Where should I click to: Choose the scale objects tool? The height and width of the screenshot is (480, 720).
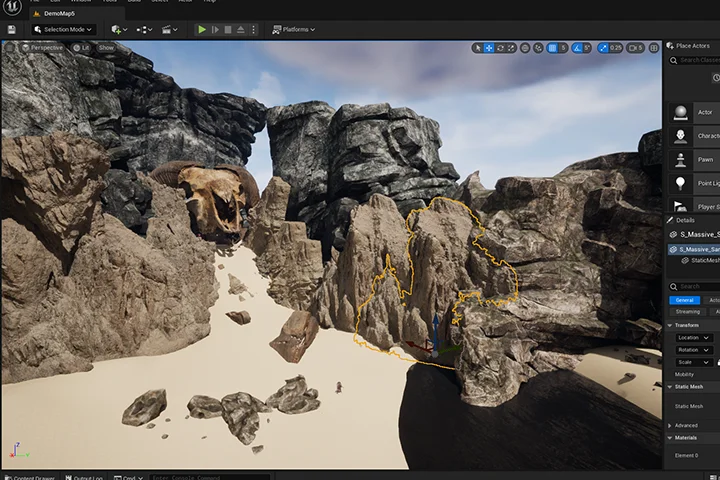[511, 48]
